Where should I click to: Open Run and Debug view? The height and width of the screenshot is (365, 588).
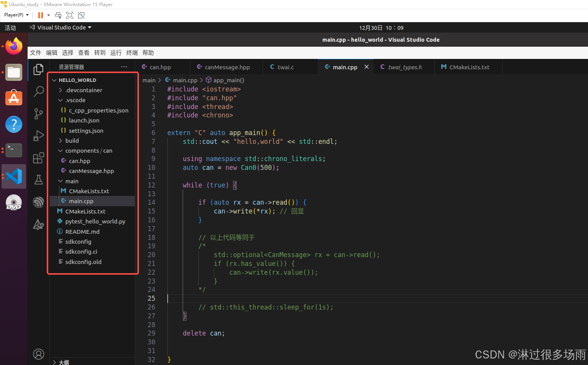(39, 136)
